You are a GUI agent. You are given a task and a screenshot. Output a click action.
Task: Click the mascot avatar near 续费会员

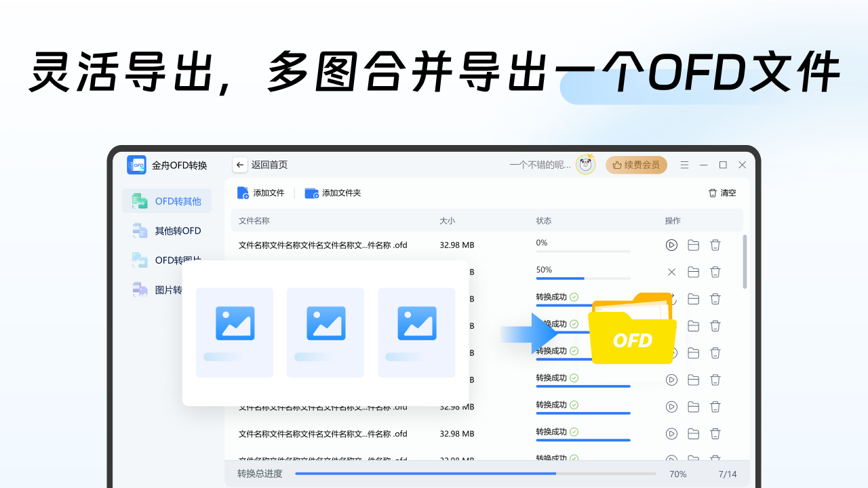point(585,164)
